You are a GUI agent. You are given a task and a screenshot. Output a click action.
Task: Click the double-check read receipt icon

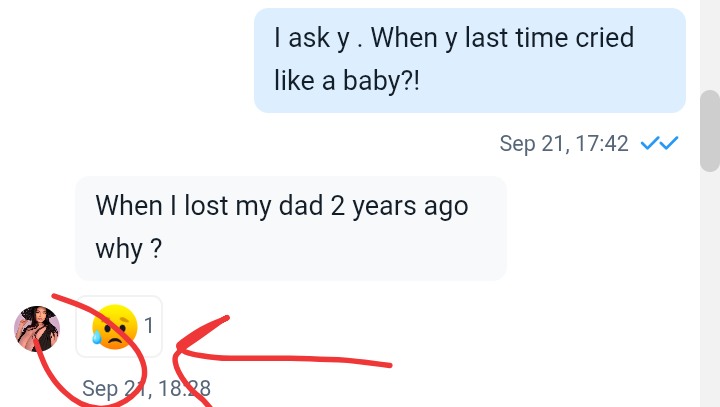659,143
